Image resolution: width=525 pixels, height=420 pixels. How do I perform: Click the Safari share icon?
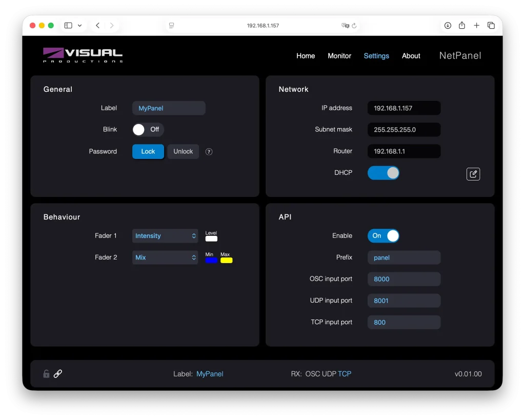click(x=462, y=26)
